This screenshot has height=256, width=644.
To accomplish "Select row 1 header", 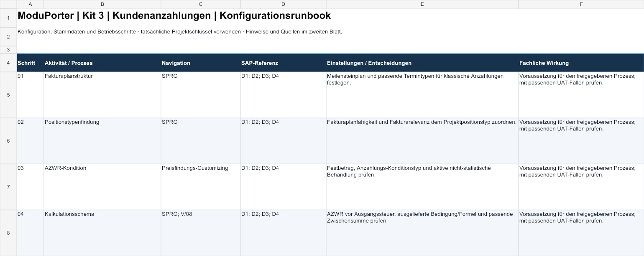I will [x=8, y=18].
